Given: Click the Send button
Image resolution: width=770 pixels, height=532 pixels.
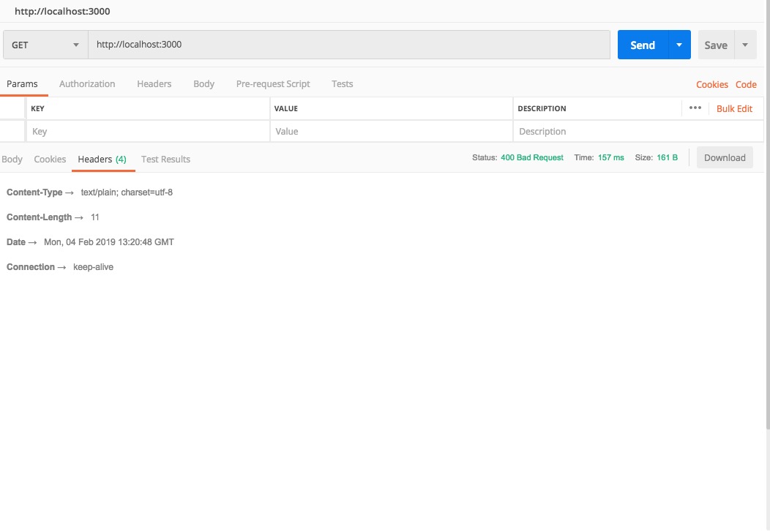Looking at the screenshot, I should pyautogui.click(x=642, y=45).
